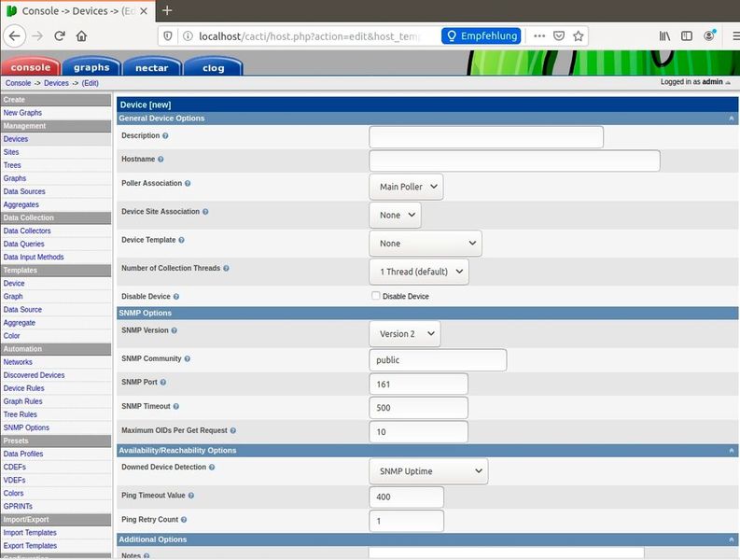Click help icon next to Ping Retry Count

point(184,519)
